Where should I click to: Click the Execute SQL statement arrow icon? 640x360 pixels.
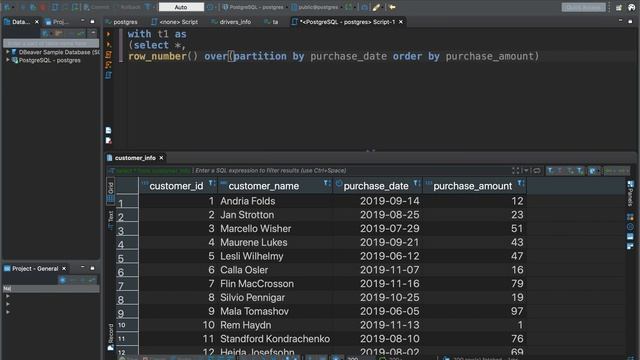[109, 34]
